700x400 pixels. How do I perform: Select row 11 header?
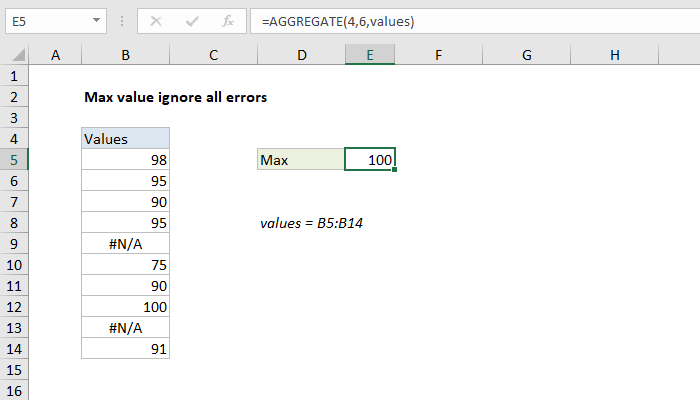[x=14, y=286]
